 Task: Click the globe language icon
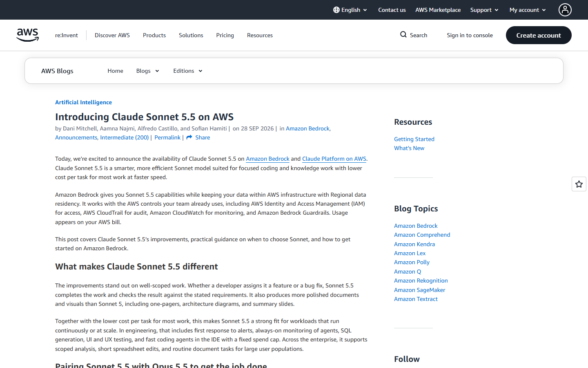336,10
